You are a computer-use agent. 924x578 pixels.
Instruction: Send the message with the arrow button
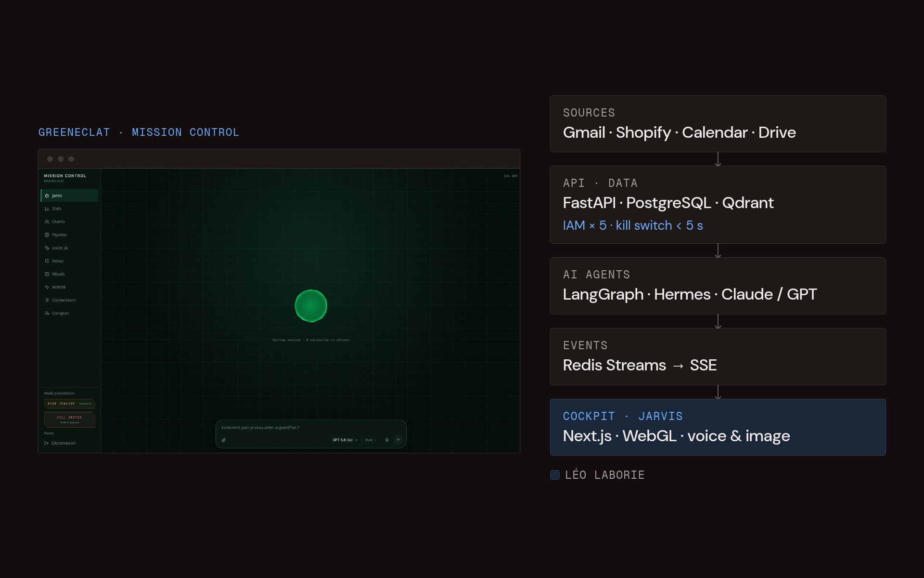tap(398, 440)
